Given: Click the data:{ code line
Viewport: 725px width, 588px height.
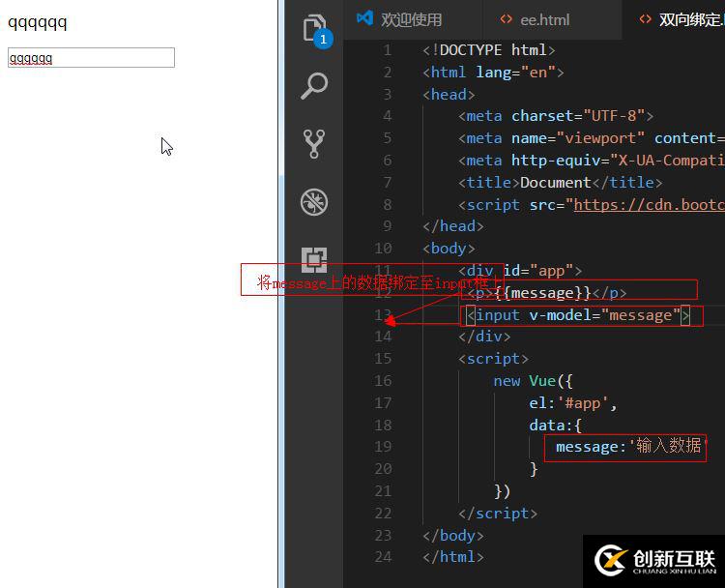Looking at the screenshot, I should pos(555,426).
